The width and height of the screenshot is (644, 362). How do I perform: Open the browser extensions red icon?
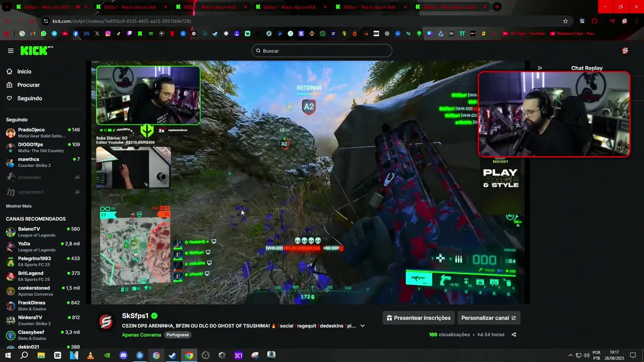(594, 21)
